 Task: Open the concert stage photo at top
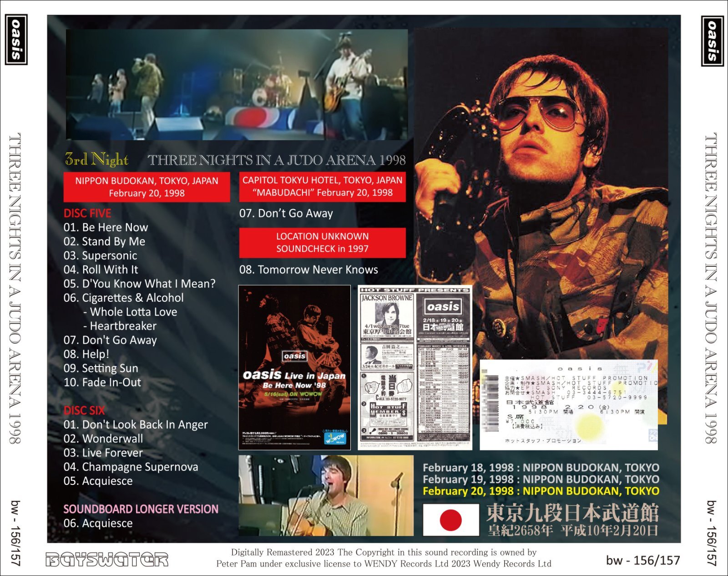pyautogui.click(x=237, y=85)
